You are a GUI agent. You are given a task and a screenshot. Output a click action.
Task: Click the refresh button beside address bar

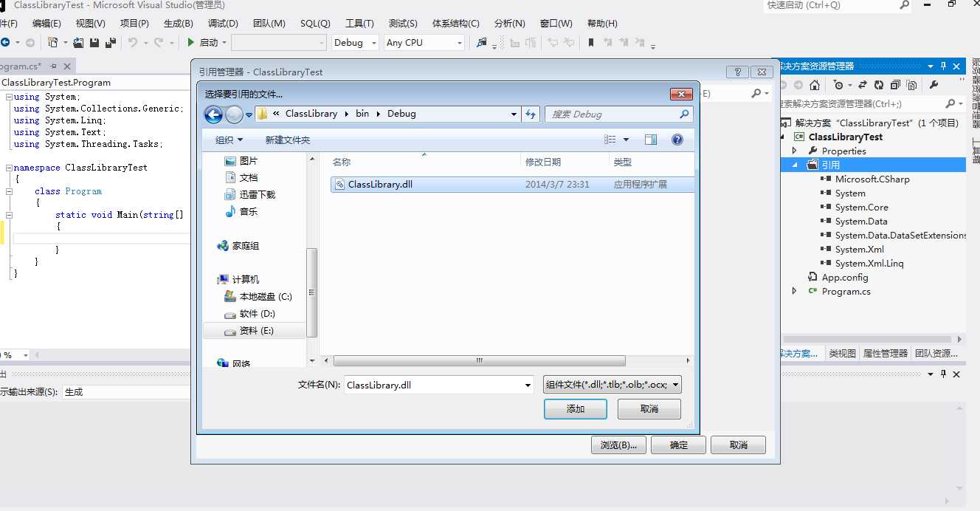pyautogui.click(x=531, y=114)
